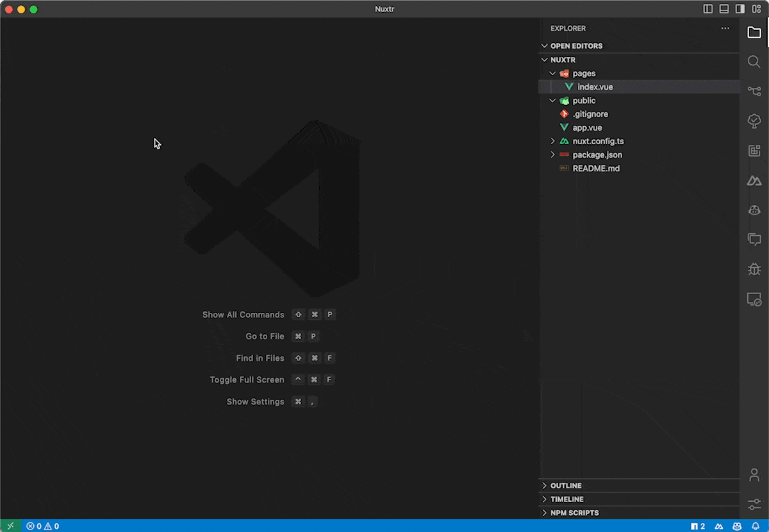Click the status bar item showing 2
Image resolution: width=769 pixels, height=532 pixels.
click(698, 526)
